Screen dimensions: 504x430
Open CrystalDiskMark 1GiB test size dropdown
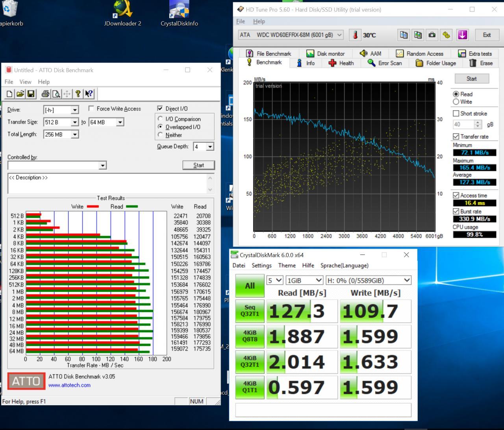click(305, 281)
